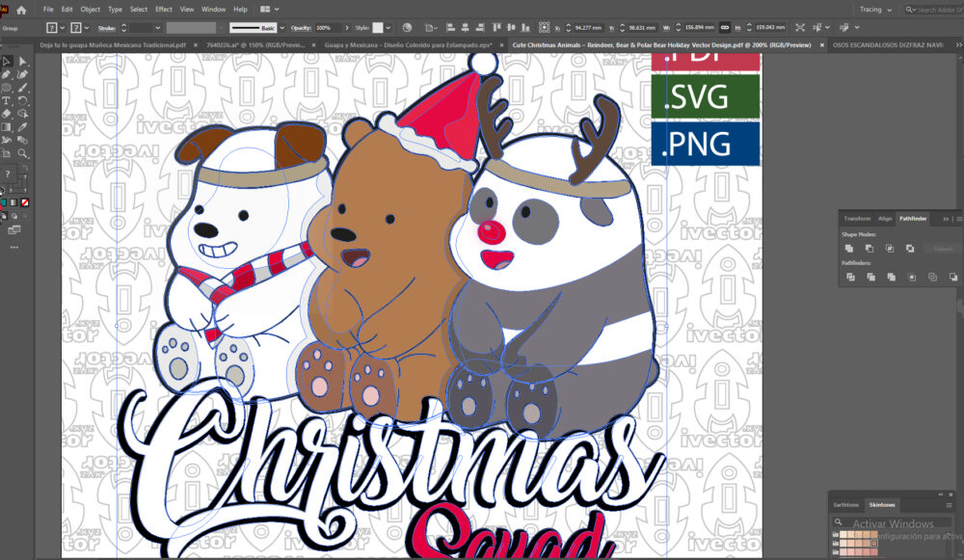Switch to OSOS ESCANDALOSOS document tab

point(888,45)
